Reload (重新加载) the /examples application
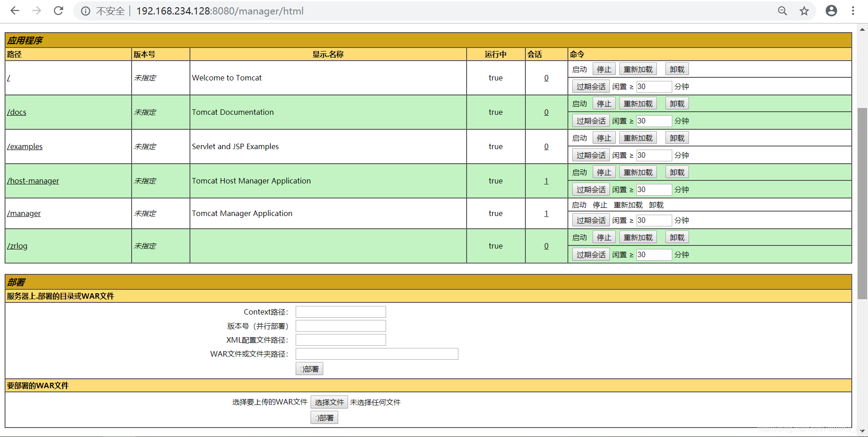Screen dimensions: 868x437 coord(638,138)
